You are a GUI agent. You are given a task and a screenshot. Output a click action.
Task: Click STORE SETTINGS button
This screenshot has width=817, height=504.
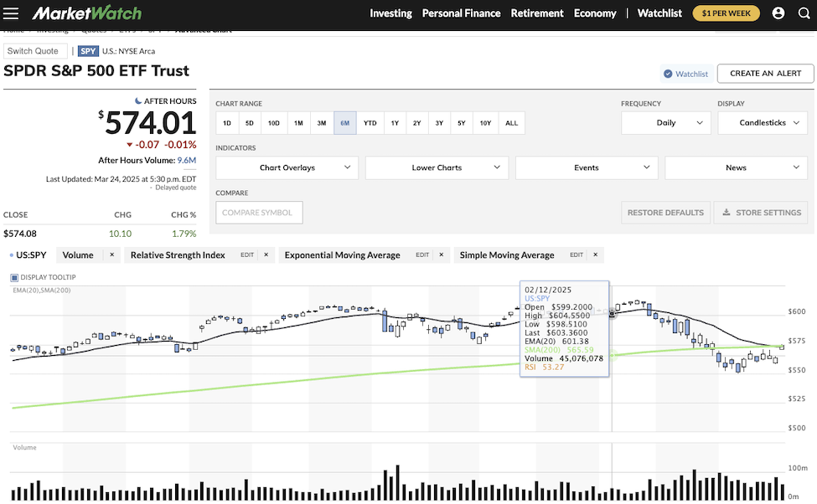click(763, 213)
